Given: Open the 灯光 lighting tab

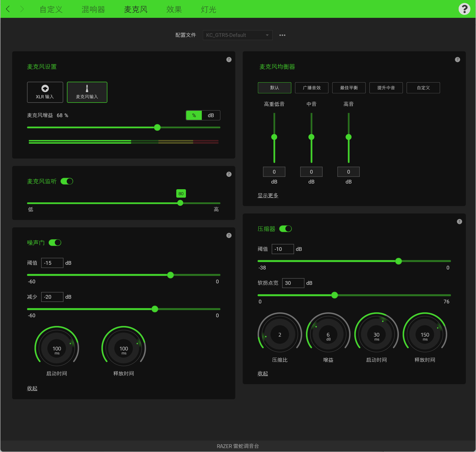Looking at the screenshot, I should tap(208, 9).
